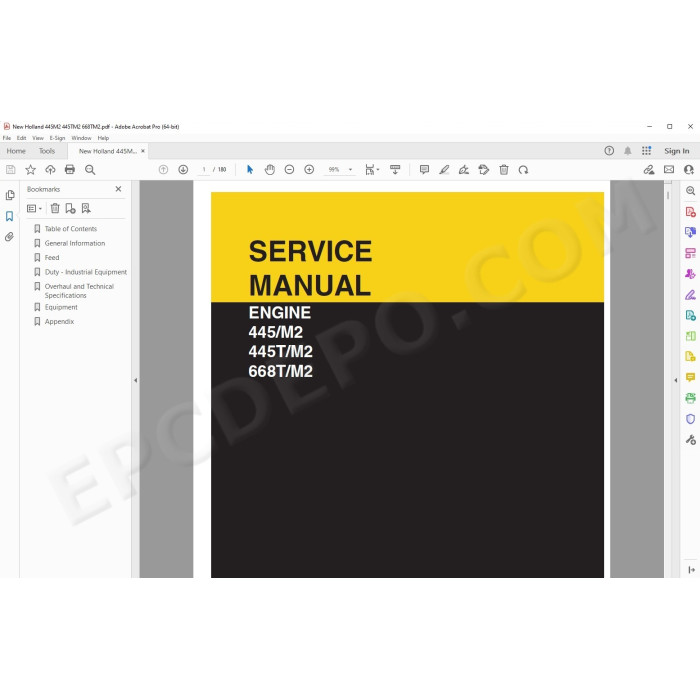Open the Comment tool in right pane
This screenshot has width=700, height=700.
(x=690, y=378)
